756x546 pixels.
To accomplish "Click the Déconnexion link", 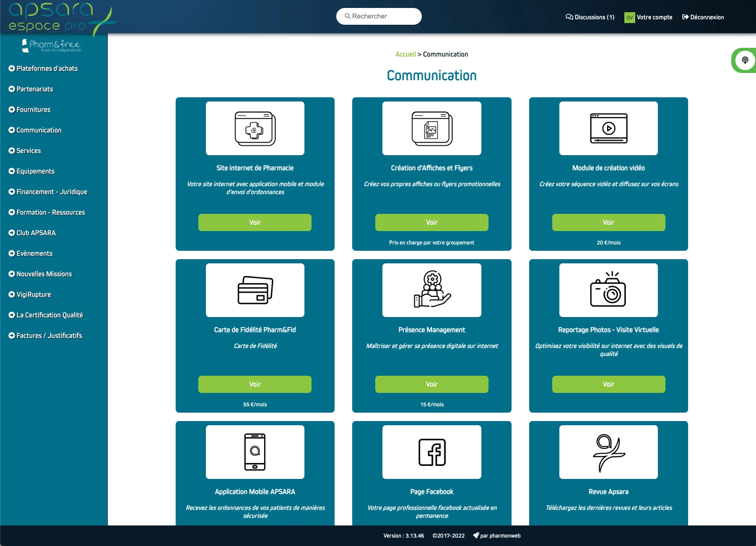I will (x=703, y=17).
